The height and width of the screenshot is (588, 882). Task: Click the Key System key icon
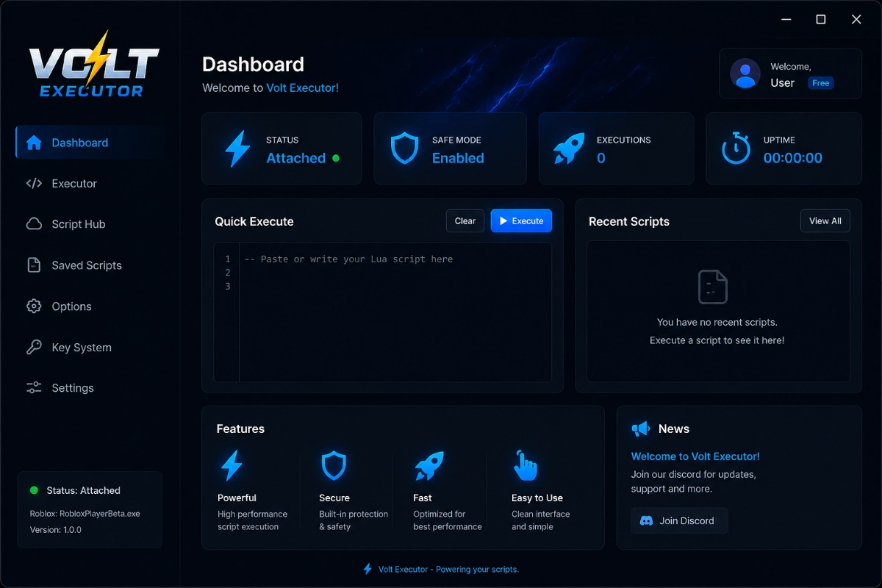click(x=34, y=348)
